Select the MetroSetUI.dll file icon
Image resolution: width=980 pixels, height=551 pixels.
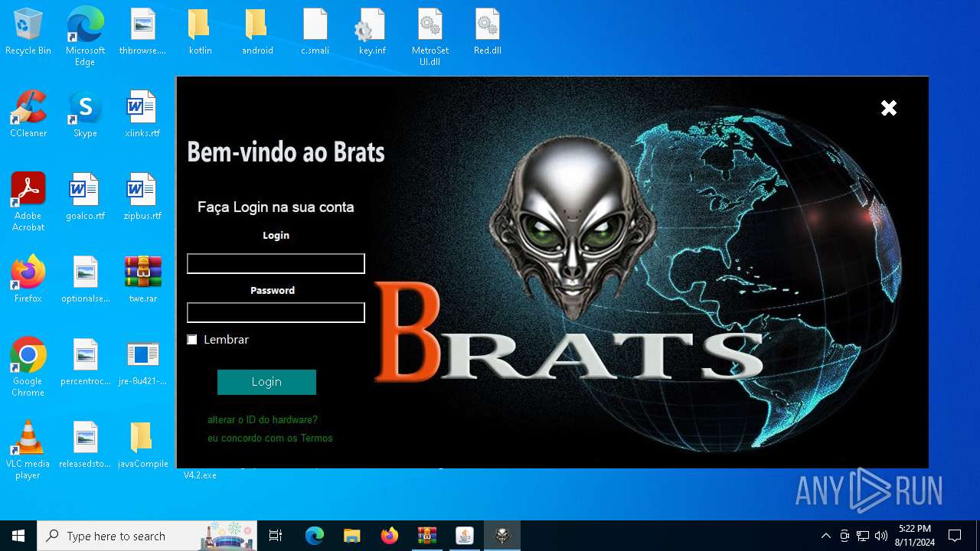[x=430, y=37]
